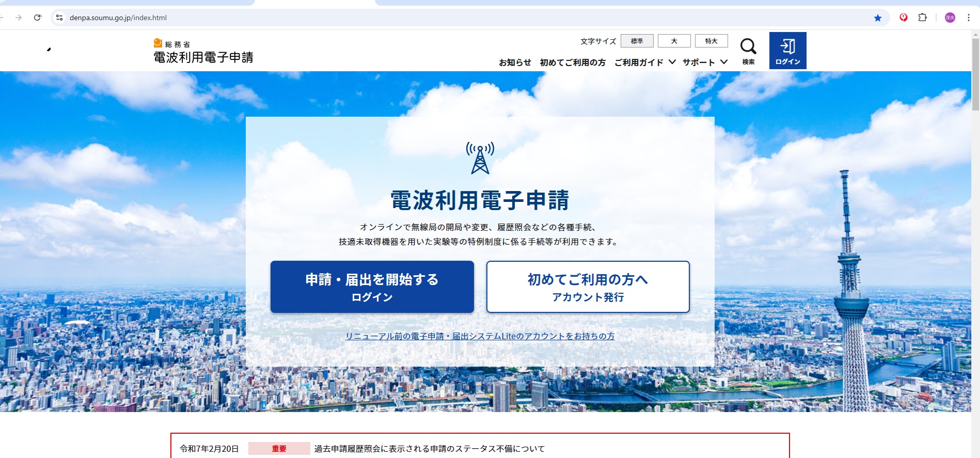The width and height of the screenshot is (980, 458).
Task: Open browser extensions puzzle icon
Action: coord(922,18)
